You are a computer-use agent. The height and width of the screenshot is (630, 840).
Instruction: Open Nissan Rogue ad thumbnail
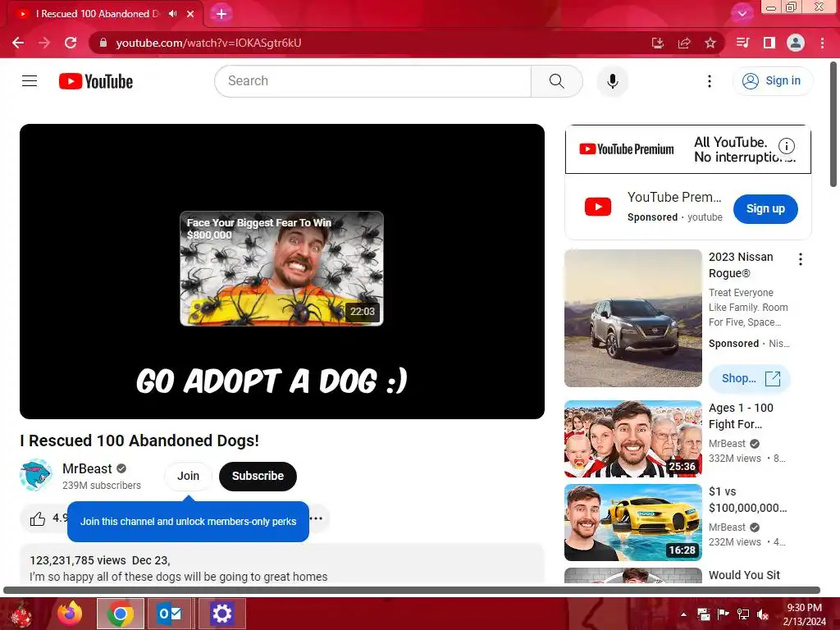(633, 318)
